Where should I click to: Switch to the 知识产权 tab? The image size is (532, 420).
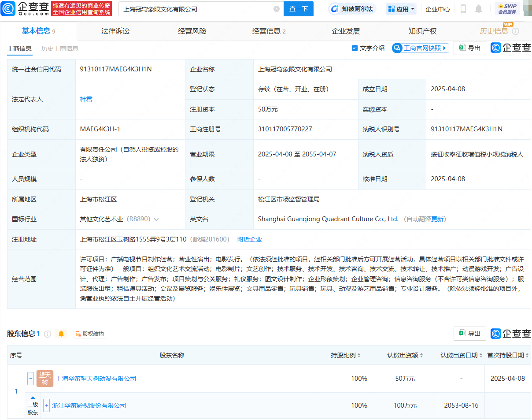click(x=422, y=31)
